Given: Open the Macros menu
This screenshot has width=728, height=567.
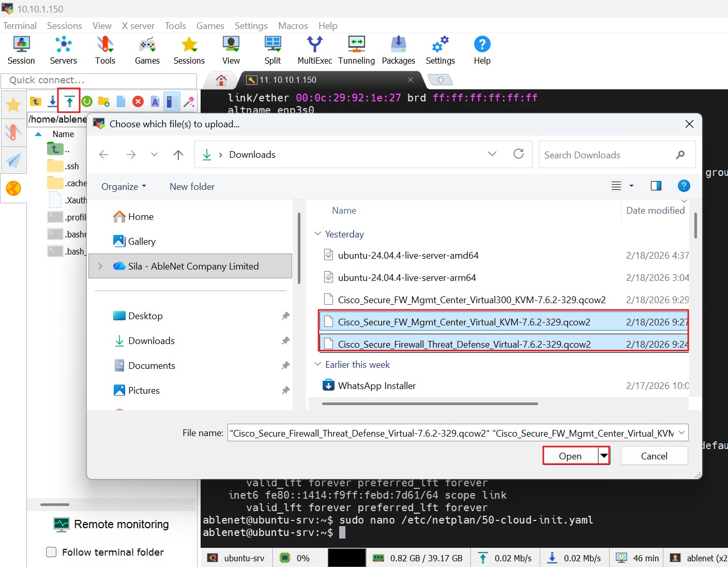Looking at the screenshot, I should (293, 26).
